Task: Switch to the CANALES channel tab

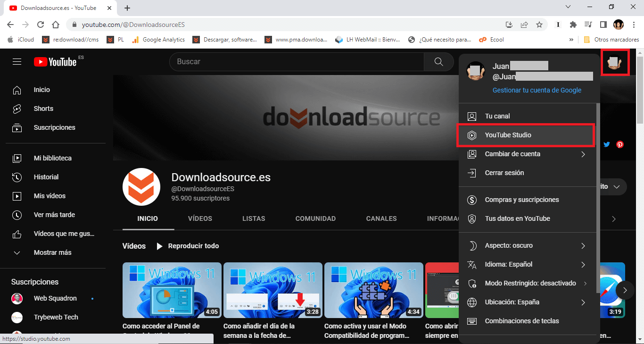Action: click(381, 218)
